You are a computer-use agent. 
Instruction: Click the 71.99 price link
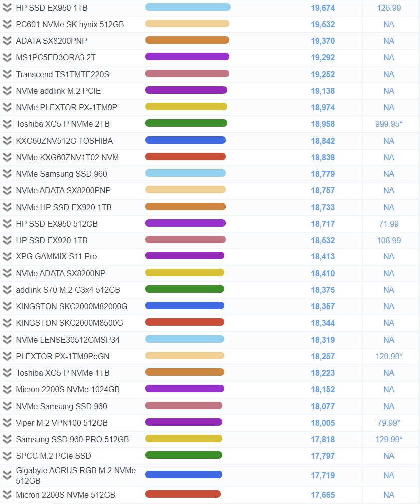389,224
